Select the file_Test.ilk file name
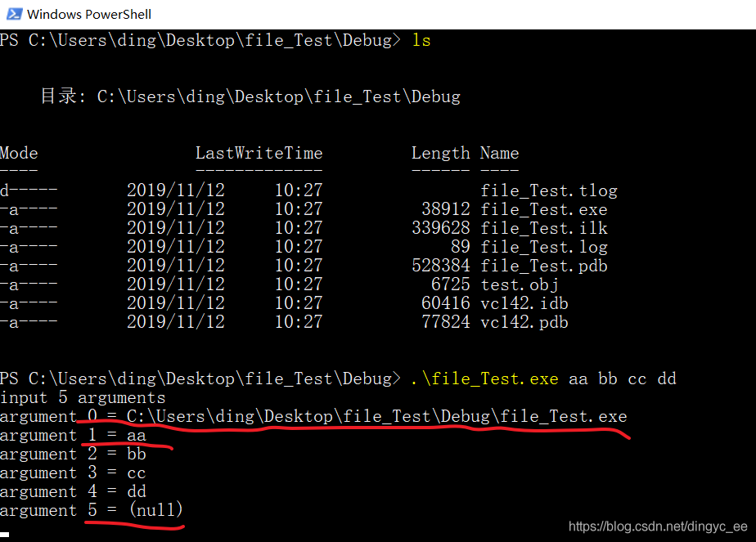 (x=544, y=228)
